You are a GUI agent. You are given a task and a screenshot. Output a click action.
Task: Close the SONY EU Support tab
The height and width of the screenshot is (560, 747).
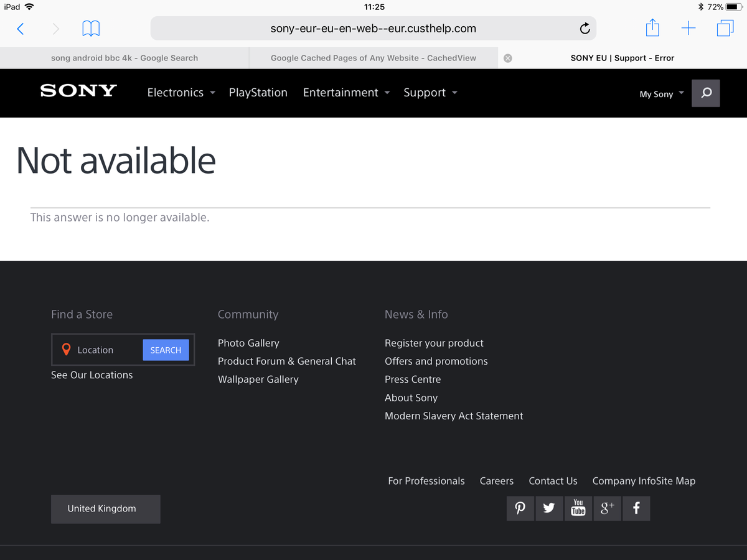pyautogui.click(x=508, y=58)
